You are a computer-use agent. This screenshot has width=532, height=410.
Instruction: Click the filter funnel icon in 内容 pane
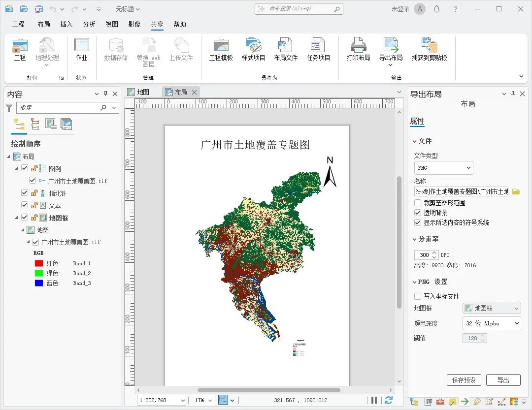tap(9, 108)
